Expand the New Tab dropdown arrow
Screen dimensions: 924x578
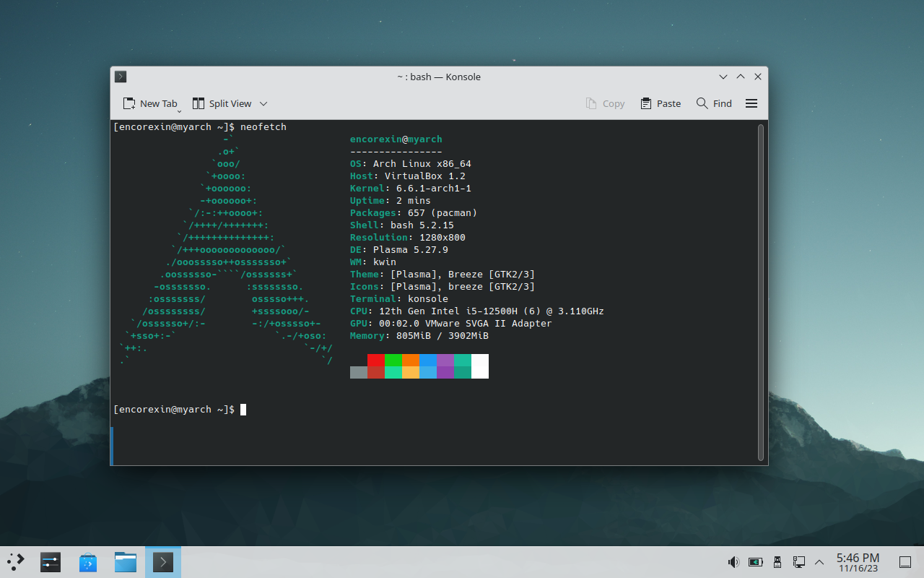click(x=180, y=110)
